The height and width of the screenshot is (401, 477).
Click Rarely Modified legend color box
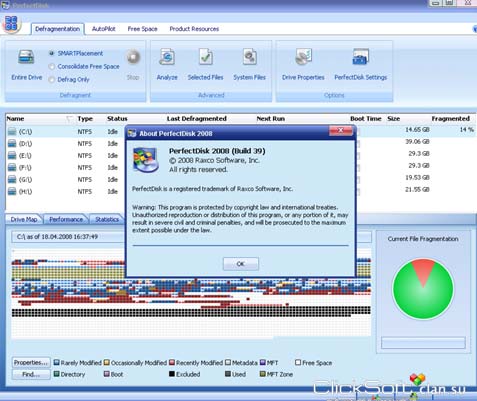(x=57, y=362)
